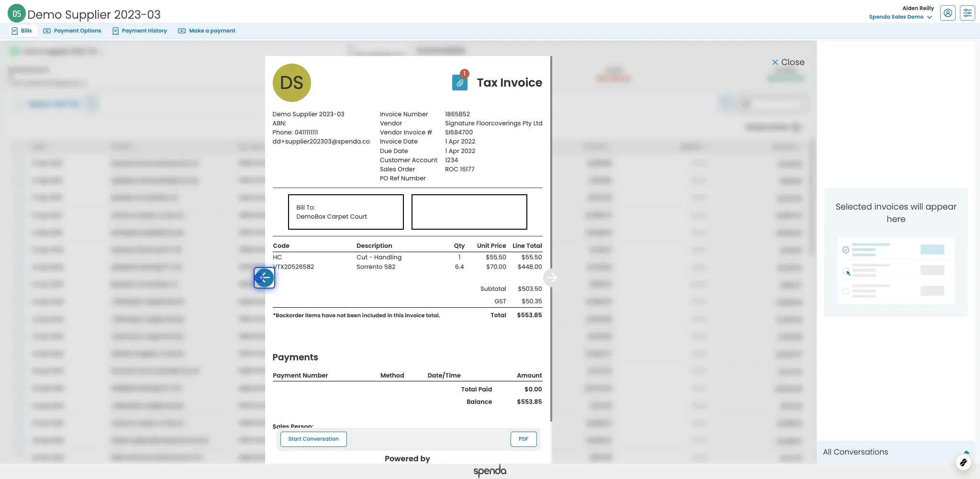Expand the Spenda Sales Demo account dropdown
The image size is (980, 479).
click(x=900, y=17)
